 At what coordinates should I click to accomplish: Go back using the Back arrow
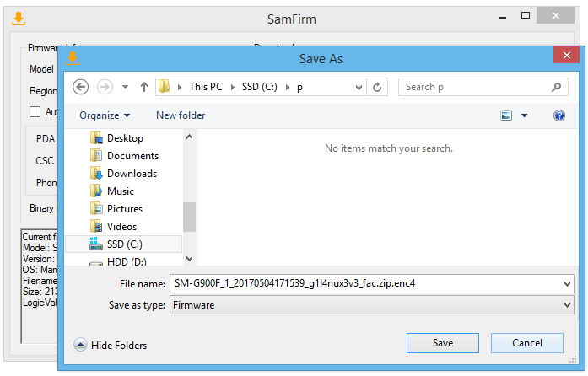coord(80,87)
